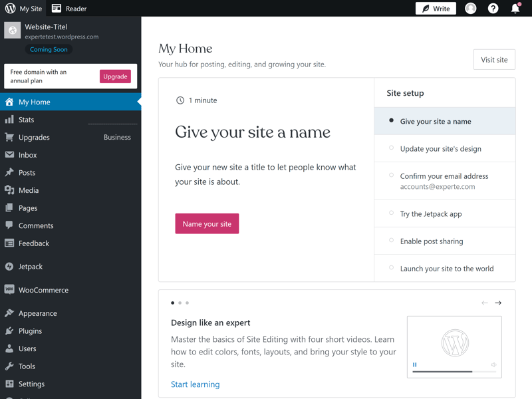Open the Posts menu item

click(x=27, y=173)
